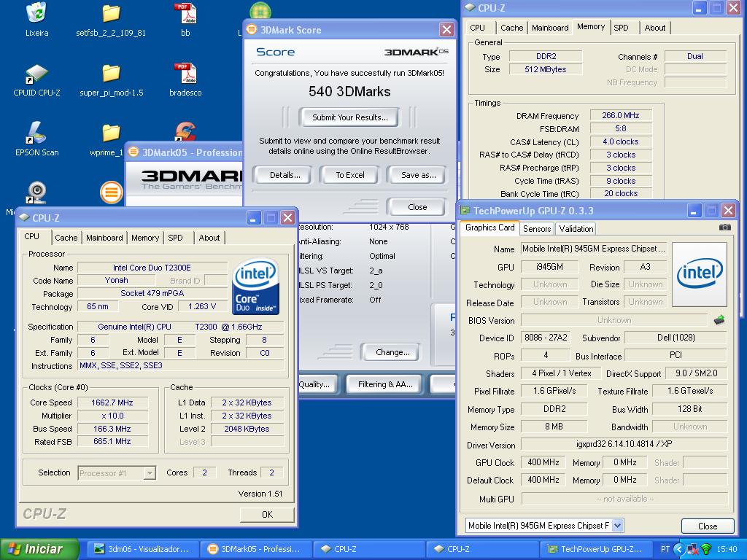Open the super_pi_mod-1.5 folder
747x560 pixels.
click(x=111, y=74)
